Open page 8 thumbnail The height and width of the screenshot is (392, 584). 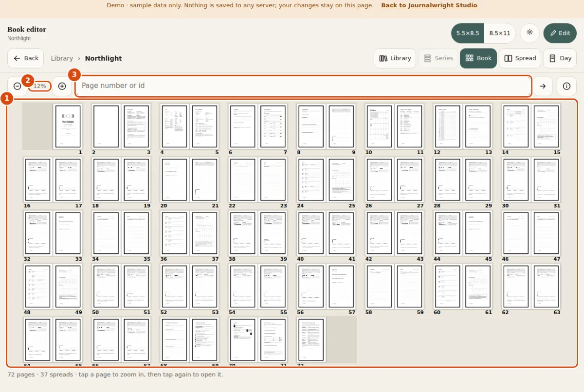(311, 126)
